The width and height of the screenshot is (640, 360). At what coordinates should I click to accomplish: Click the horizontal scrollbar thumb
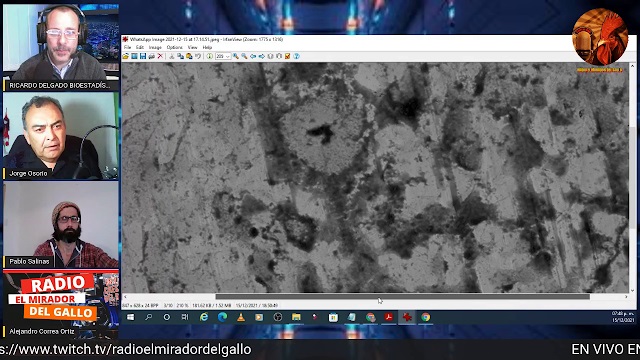coord(402,297)
